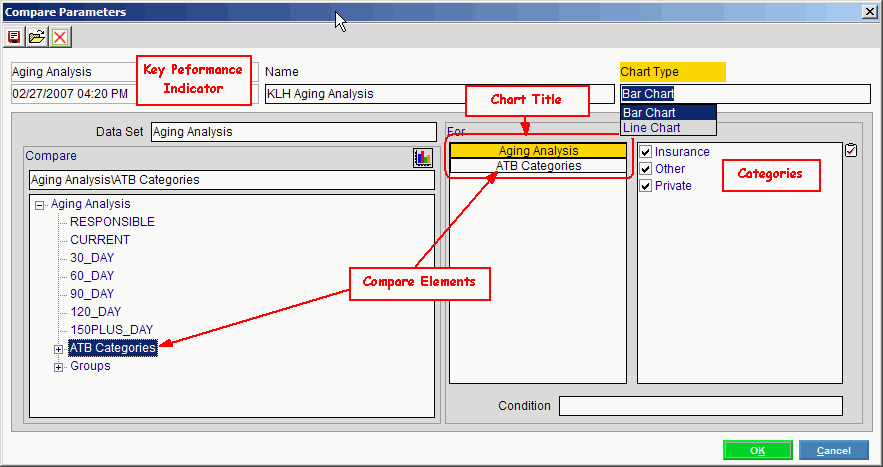Viewport: 883px width, 467px height.
Task: Click the Cancel button
Action: click(833, 451)
